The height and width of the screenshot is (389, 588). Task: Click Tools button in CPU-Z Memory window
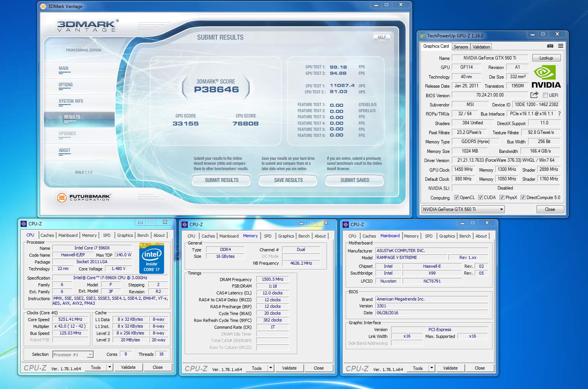click(x=257, y=368)
